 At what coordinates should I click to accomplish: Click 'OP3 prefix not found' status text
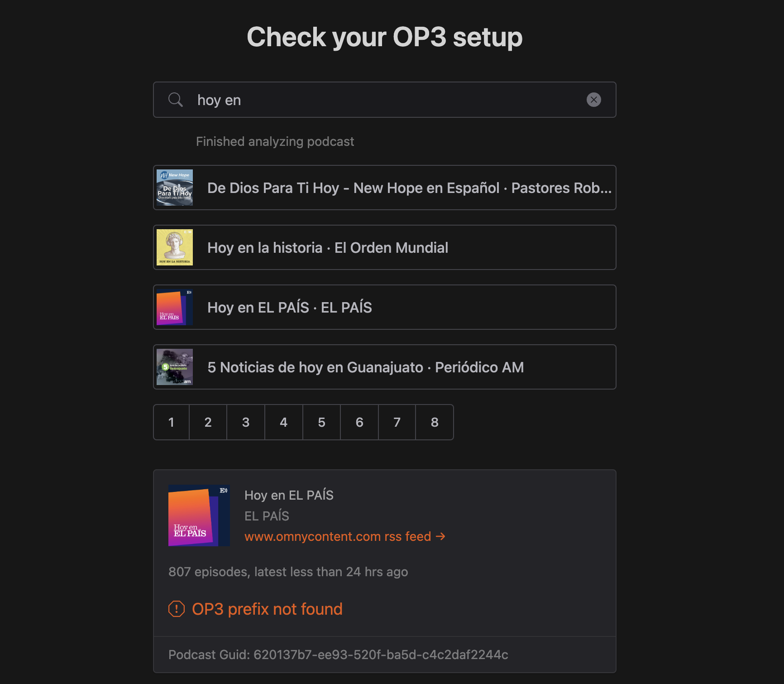tap(267, 609)
